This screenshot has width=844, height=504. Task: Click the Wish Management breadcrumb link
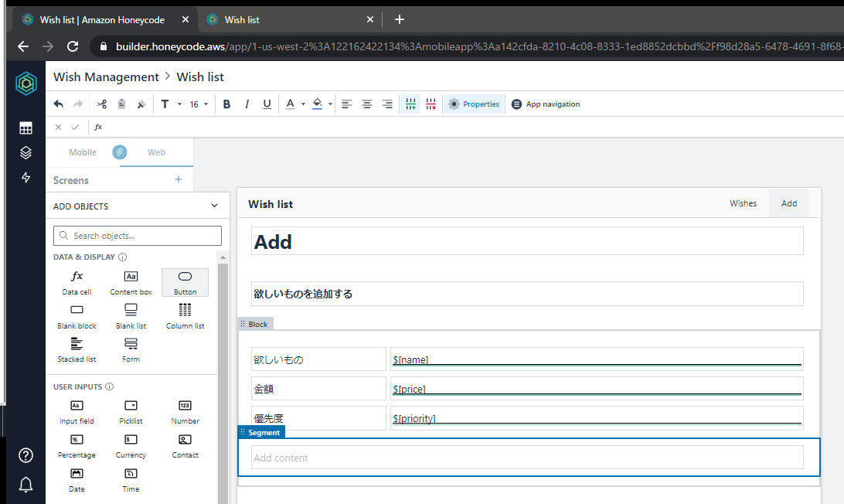pyautogui.click(x=106, y=77)
